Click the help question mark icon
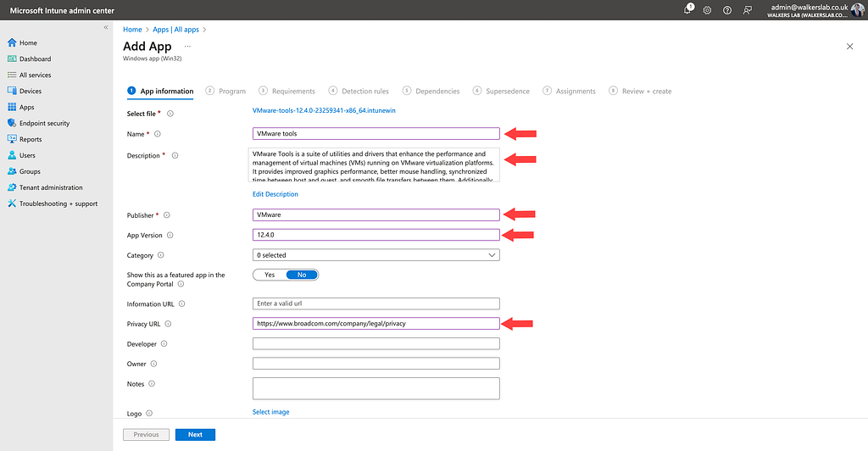This screenshot has height=451, width=868. (x=727, y=10)
